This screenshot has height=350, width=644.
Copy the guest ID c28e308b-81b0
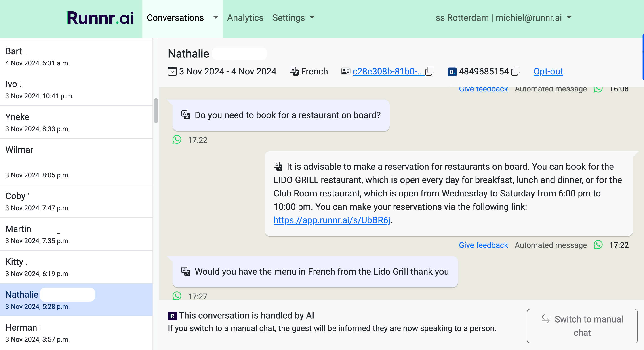click(x=430, y=71)
